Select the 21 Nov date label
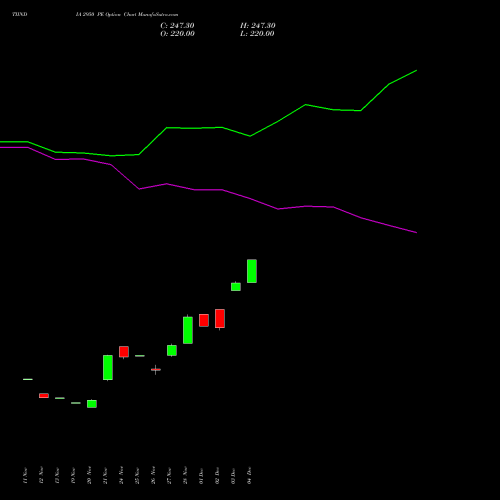Screen dimensions: 500x500 tap(105, 475)
